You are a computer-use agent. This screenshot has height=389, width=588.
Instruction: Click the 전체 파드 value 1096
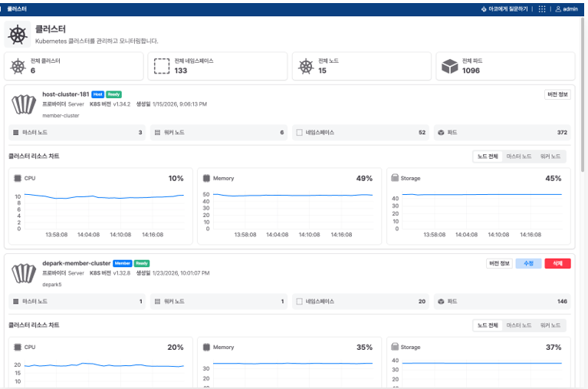(471, 71)
